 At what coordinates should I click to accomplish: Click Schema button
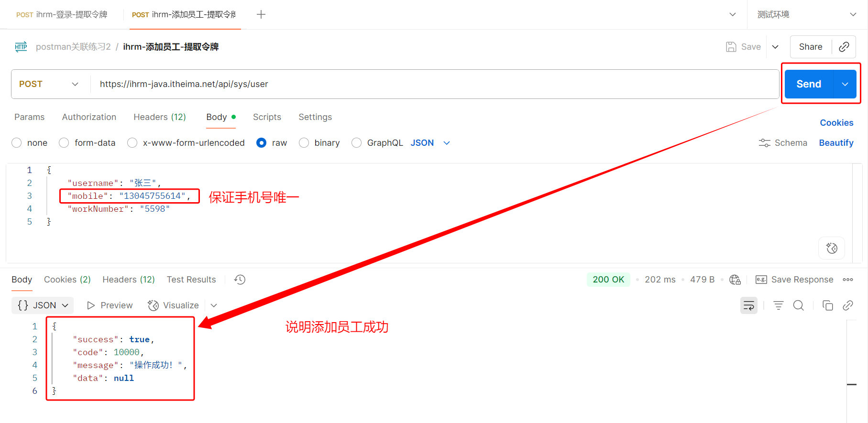click(x=783, y=143)
